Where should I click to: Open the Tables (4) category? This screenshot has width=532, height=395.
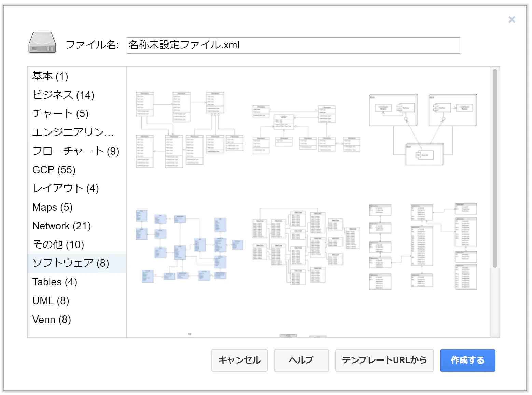pyautogui.click(x=76, y=282)
